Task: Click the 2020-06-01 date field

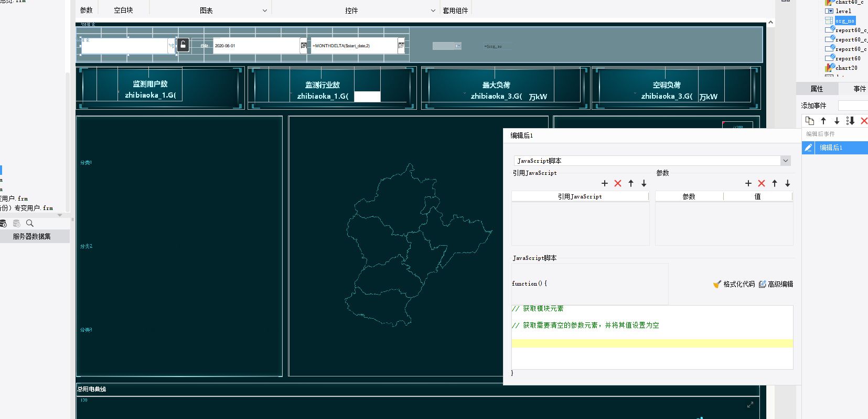Action: 256,46
